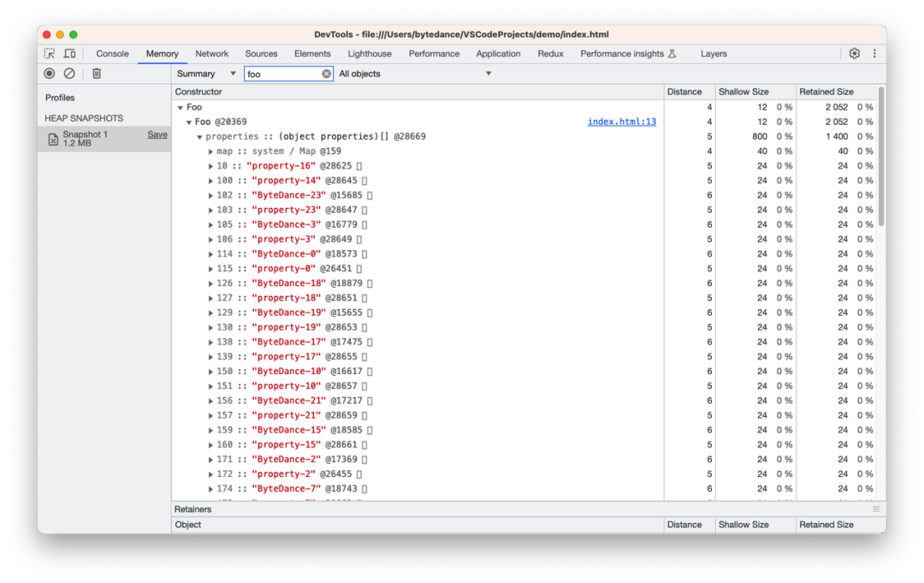Image resolution: width=924 pixels, height=583 pixels.
Task: Open DevTools settings gear
Action: point(855,54)
